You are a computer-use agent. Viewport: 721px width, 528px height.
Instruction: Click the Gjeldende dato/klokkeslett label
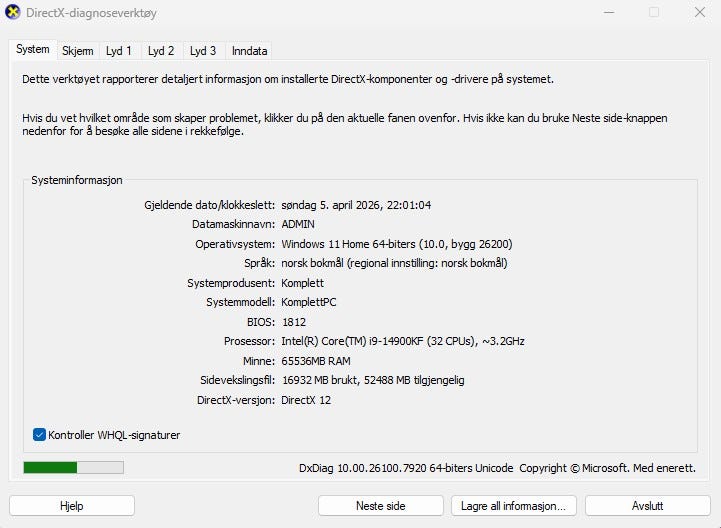210,205
